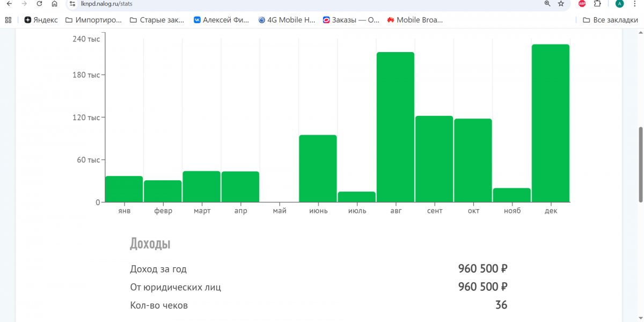Reload the page with the refresh icon
644x322 pixels.
pos(39,4)
